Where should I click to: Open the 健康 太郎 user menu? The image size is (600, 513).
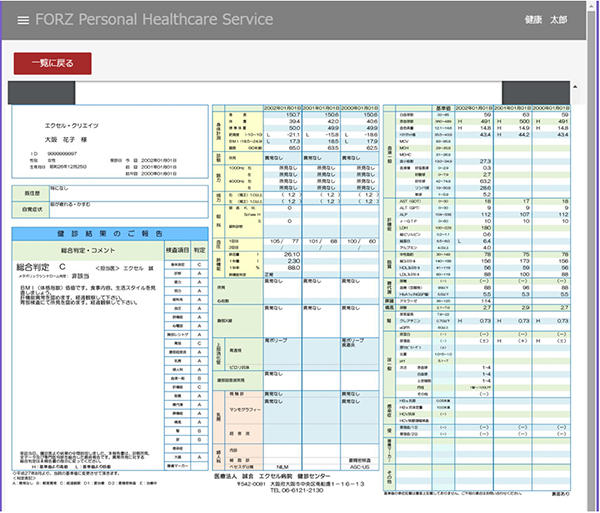(544, 19)
